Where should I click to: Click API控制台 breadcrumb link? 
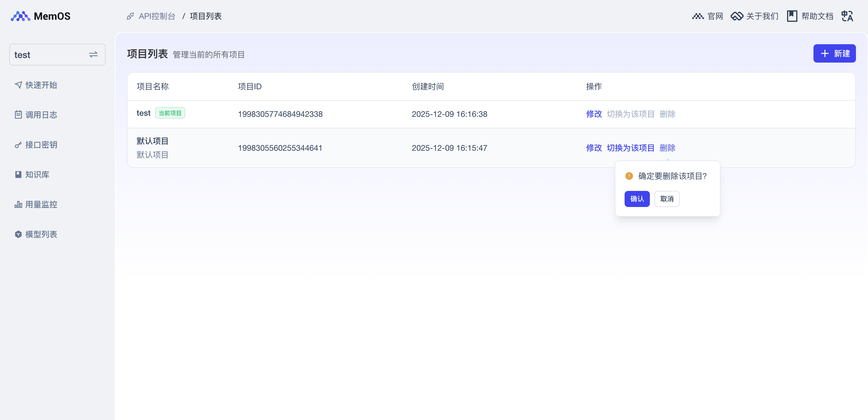coord(157,16)
